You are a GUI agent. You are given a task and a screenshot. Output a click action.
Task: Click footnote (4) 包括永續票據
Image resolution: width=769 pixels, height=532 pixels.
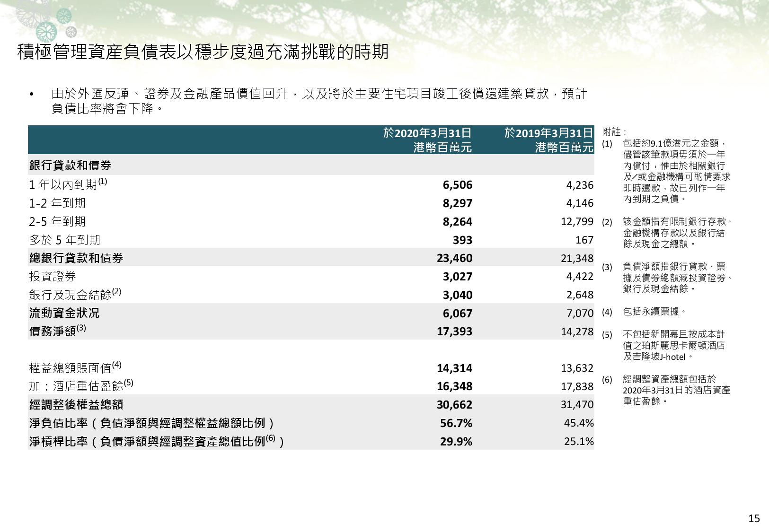(x=644, y=312)
